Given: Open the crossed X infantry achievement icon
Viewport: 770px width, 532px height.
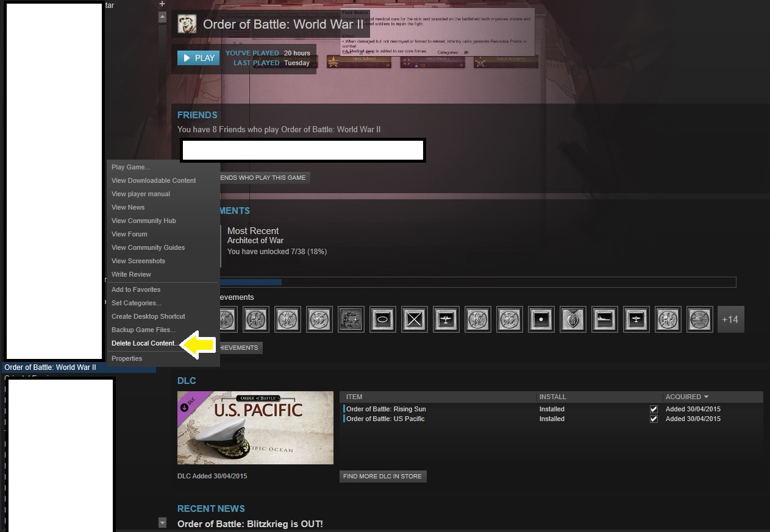Looking at the screenshot, I should [x=415, y=319].
